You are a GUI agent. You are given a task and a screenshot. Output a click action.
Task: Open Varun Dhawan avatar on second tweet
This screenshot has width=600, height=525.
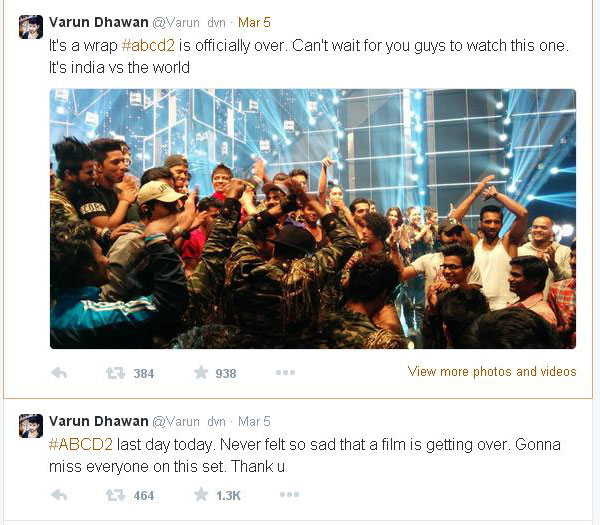[x=31, y=426]
